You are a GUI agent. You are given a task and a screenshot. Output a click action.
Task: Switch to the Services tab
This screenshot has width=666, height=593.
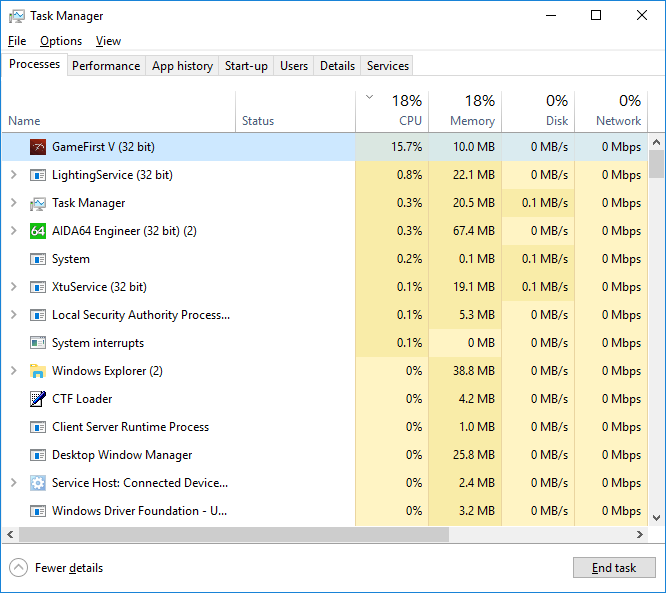tap(387, 66)
